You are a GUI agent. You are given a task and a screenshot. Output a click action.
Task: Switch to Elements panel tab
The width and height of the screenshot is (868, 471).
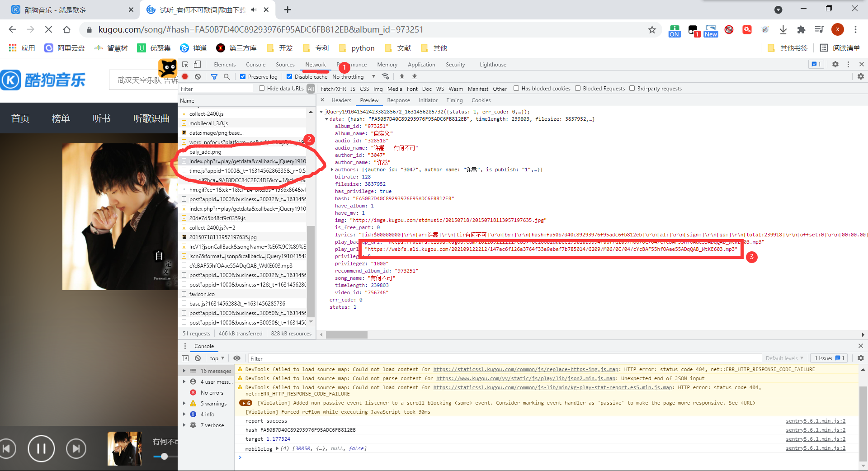pyautogui.click(x=225, y=65)
